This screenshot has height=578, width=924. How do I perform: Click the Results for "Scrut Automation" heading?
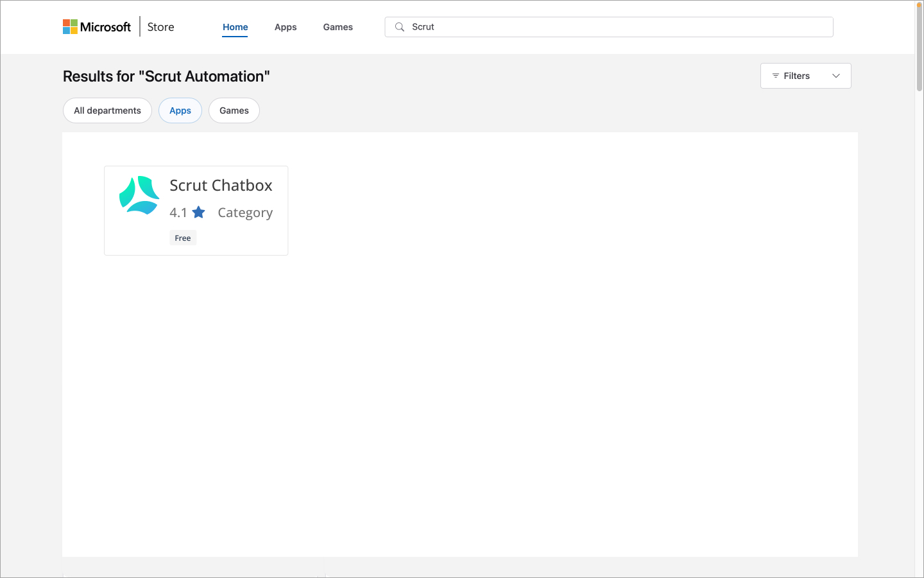point(166,76)
